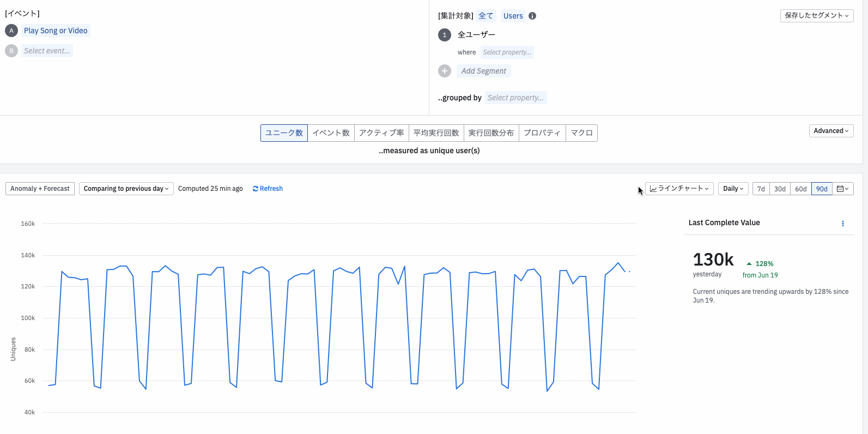Click the segment 1 number badge

[x=445, y=35]
